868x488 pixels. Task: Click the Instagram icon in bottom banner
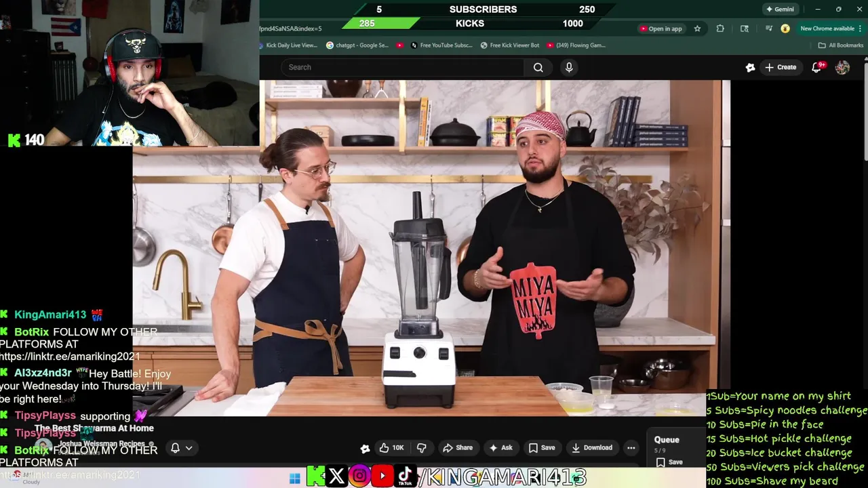tap(360, 476)
